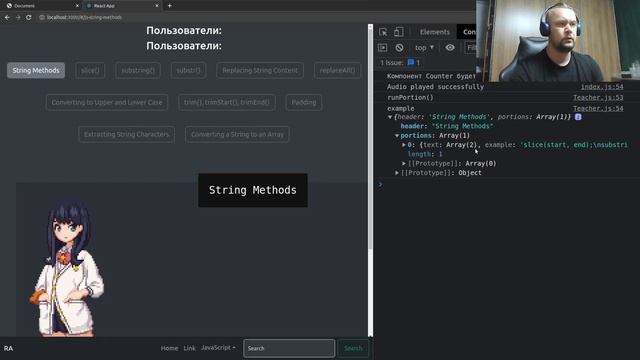The image size is (640, 360).
Task: Click the object info badge icon
Action: click(578, 117)
